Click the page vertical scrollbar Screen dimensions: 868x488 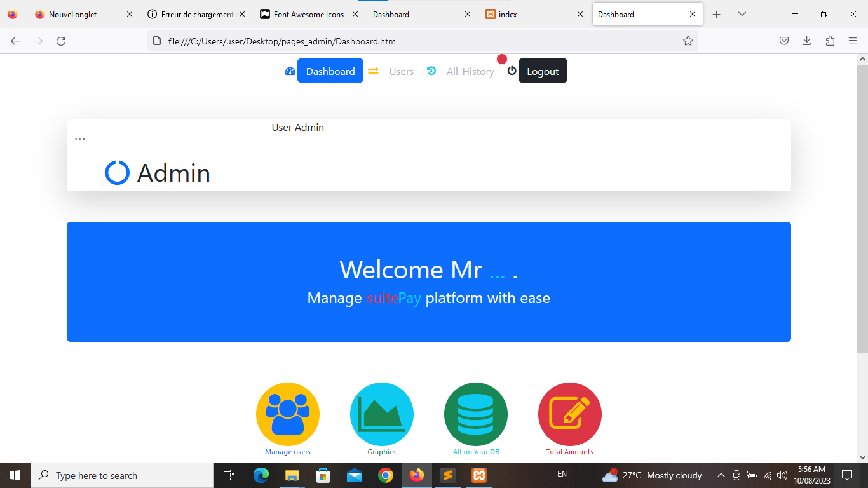[x=862, y=210]
